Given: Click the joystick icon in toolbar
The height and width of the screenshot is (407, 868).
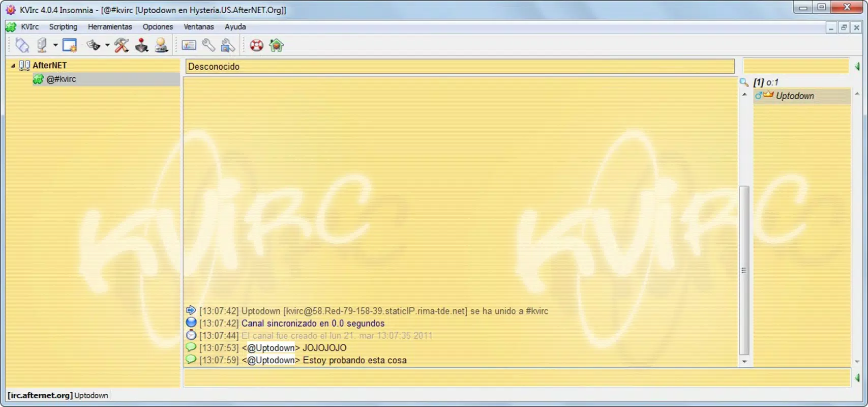Looking at the screenshot, I should tap(141, 45).
